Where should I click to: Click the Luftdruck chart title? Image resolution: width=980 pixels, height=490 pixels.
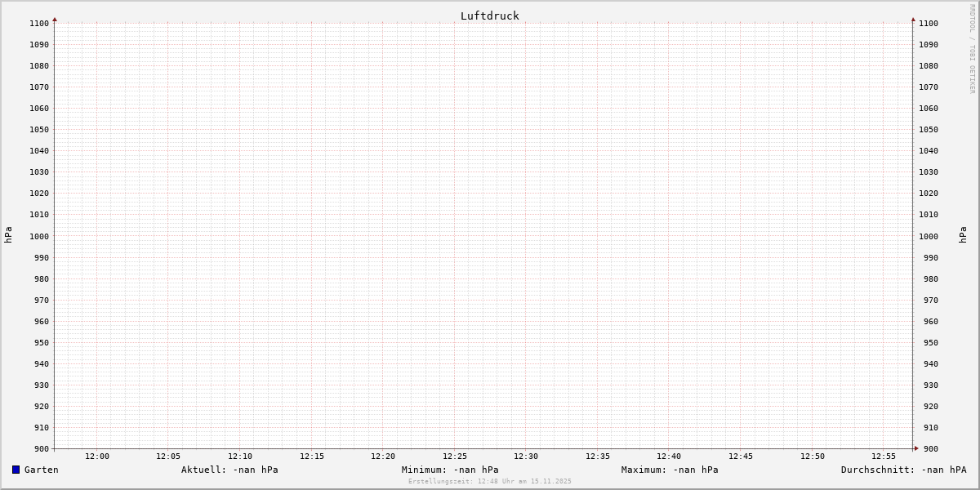[x=489, y=16]
